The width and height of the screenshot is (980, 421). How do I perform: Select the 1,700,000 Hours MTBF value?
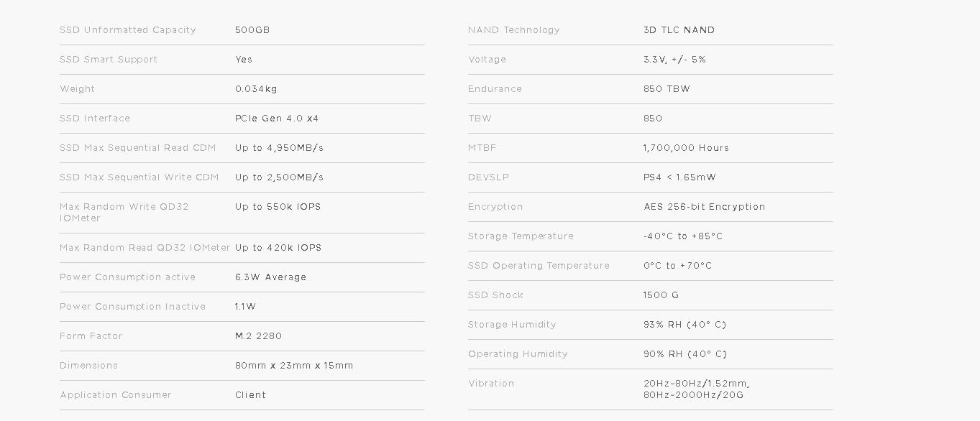point(686,148)
